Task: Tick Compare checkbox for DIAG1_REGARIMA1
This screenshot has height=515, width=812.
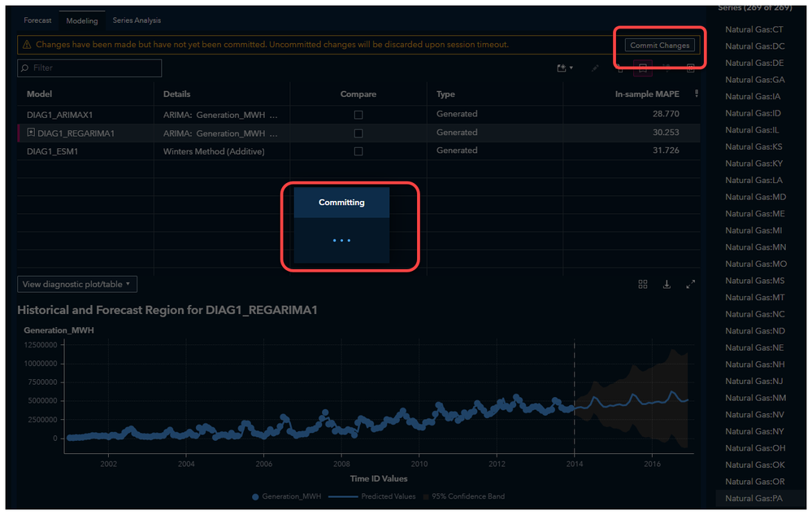Action: [358, 133]
